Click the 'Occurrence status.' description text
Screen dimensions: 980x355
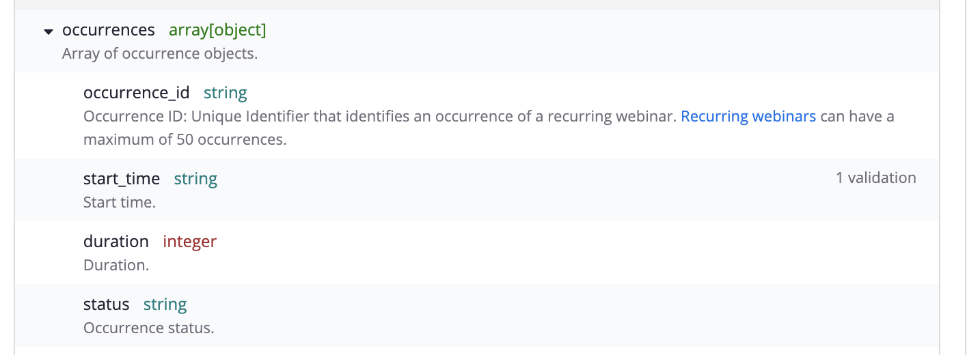(149, 328)
